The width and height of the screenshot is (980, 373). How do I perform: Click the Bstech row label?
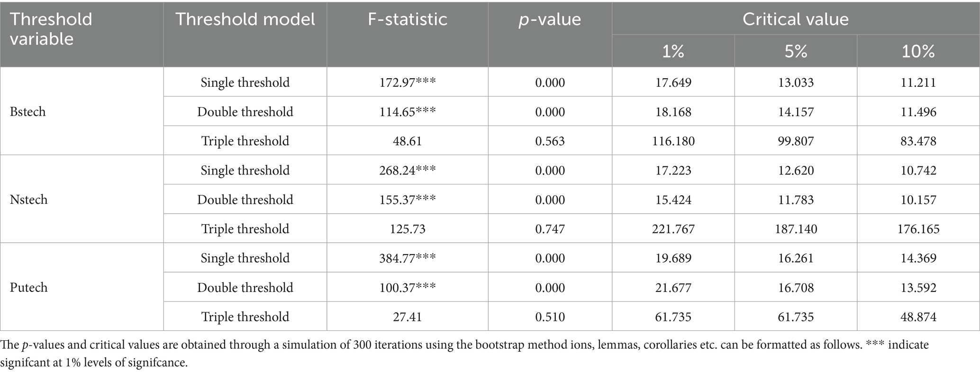tap(28, 112)
